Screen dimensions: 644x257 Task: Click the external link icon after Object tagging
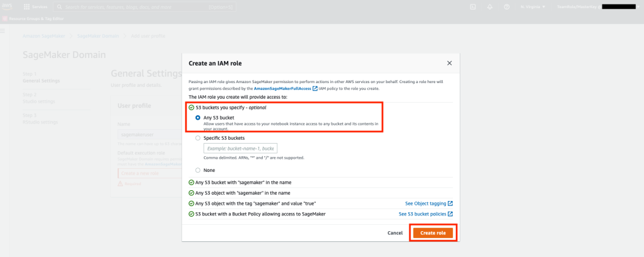coord(450,203)
